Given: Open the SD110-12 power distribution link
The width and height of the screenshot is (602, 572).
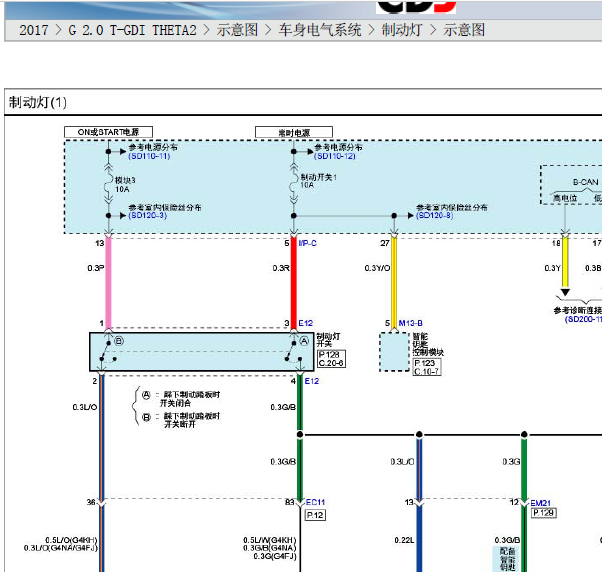Looking at the screenshot, I should pyautogui.click(x=335, y=156).
